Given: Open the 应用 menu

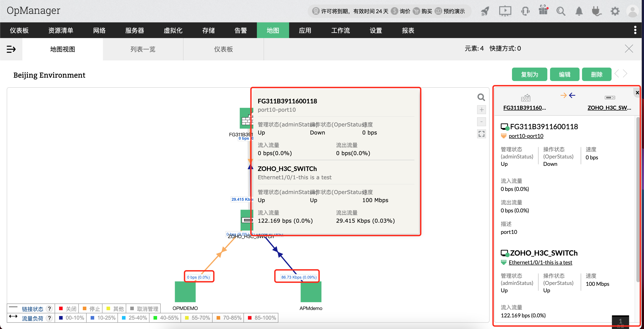Looking at the screenshot, I should 305,30.
